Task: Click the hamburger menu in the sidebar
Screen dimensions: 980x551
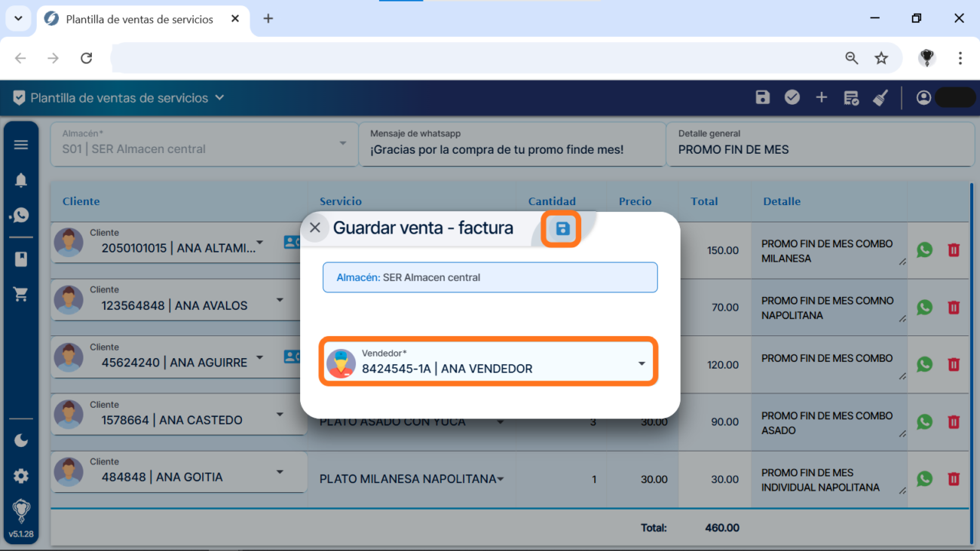Action: pyautogui.click(x=21, y=145)
